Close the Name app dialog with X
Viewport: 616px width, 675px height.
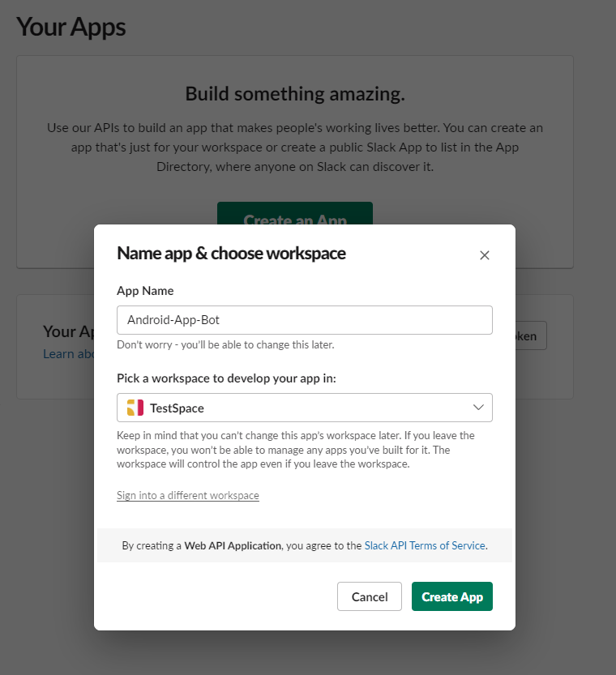(x=484, y=255)
